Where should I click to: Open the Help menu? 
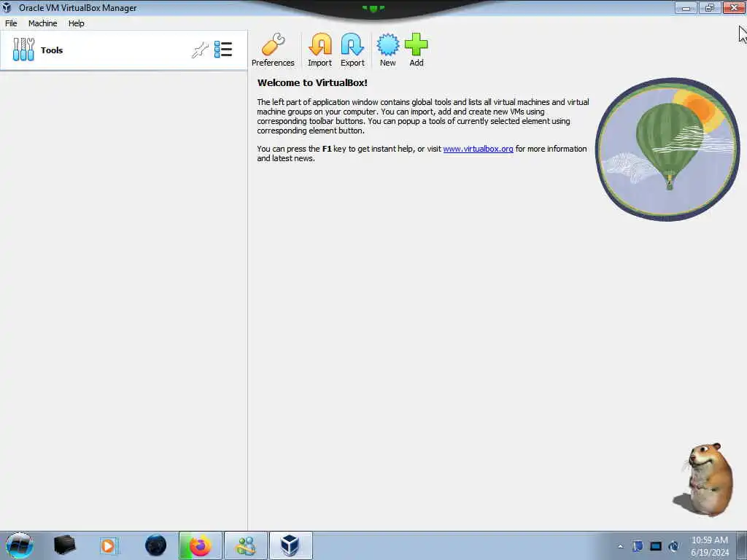pos(76,23)
